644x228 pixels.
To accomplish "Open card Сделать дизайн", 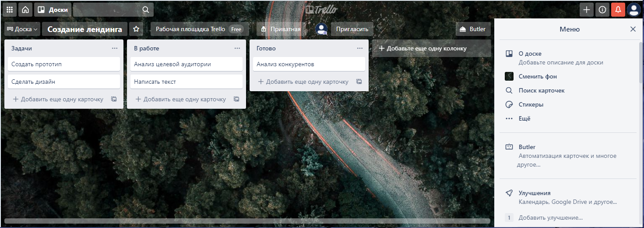I will coord(64,82).
